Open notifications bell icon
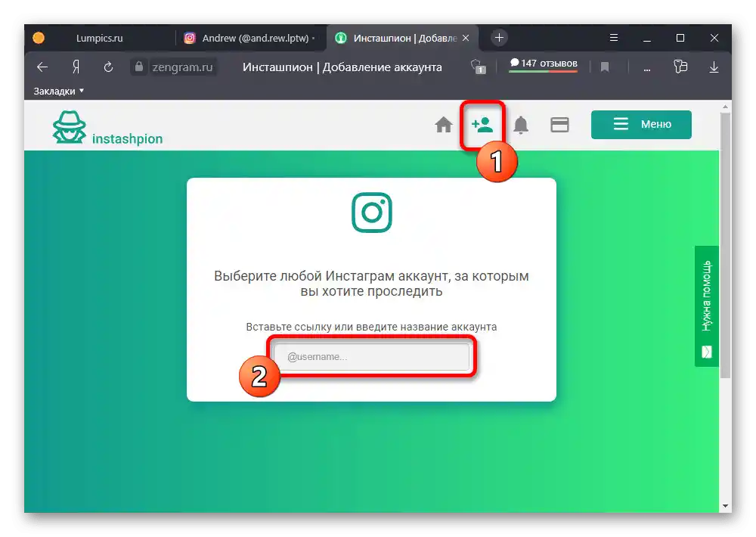The width and height of the screenshot is (756, 537). (521, 125)
